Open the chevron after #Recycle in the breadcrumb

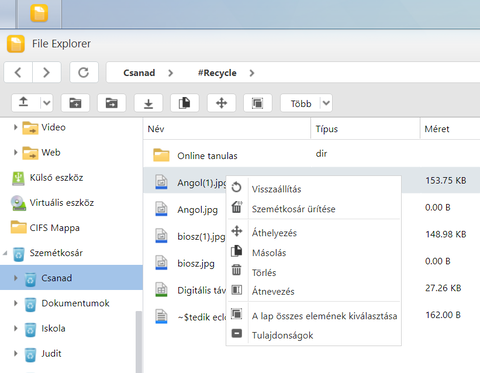[252, 73]
